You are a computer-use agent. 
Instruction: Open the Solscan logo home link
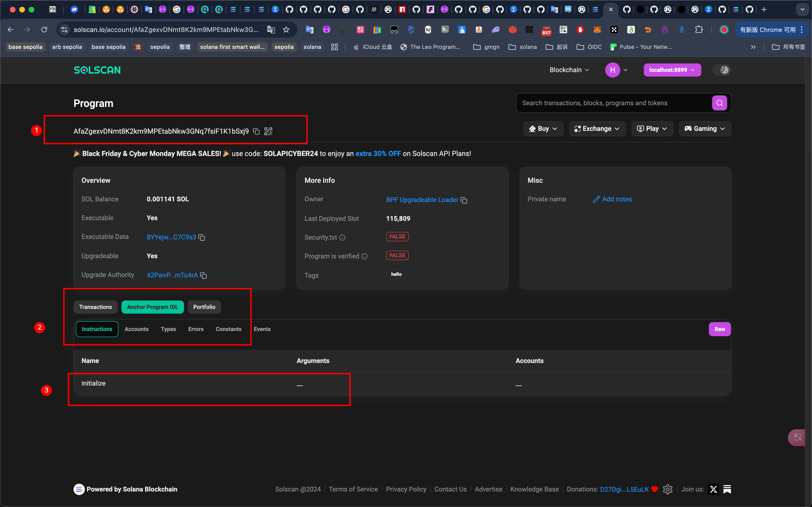point(97,70)
